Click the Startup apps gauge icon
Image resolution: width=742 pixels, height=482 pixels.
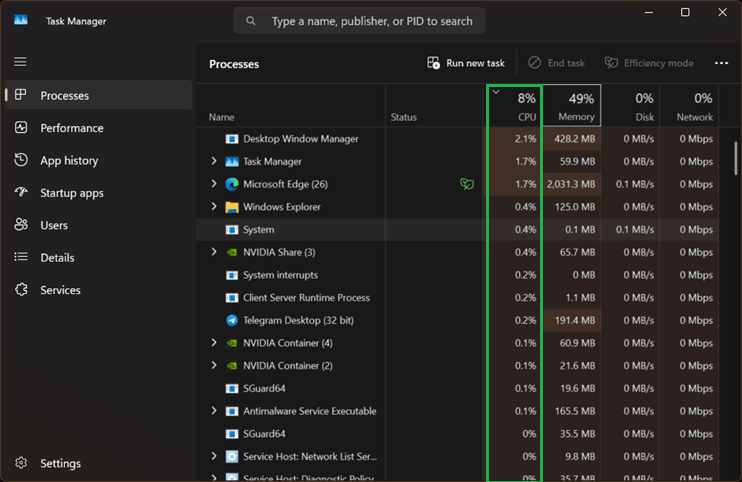point(21,192)
